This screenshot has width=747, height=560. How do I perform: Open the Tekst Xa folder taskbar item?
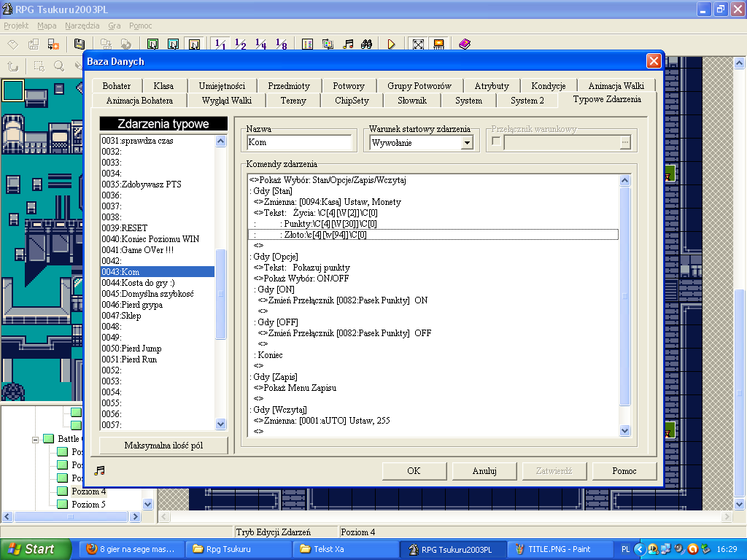click(x=345, y=549)
